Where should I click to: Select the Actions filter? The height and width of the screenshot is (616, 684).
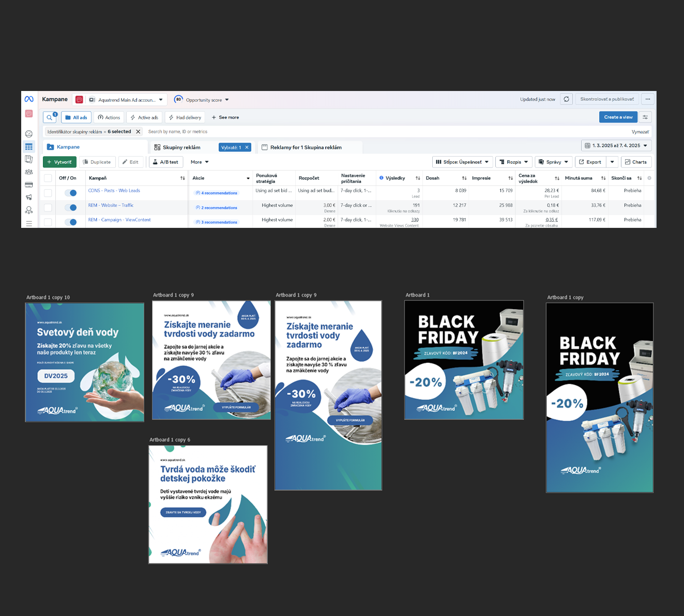pyautogui.click(x=109, y=117)
